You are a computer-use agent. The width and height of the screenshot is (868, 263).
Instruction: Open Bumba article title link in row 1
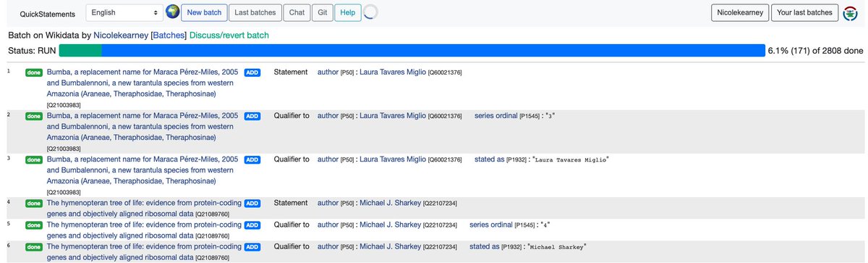click(x=142, y=83)
